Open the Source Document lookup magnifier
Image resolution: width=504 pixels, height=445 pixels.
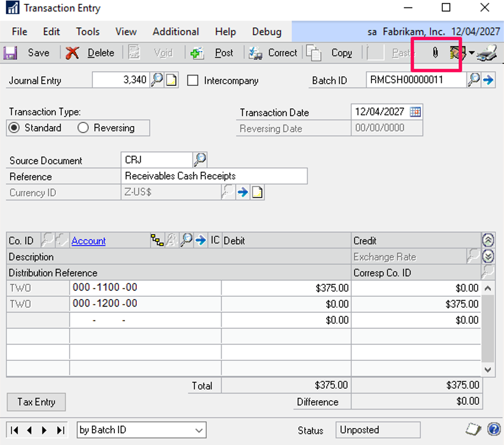tap(200, 159)
